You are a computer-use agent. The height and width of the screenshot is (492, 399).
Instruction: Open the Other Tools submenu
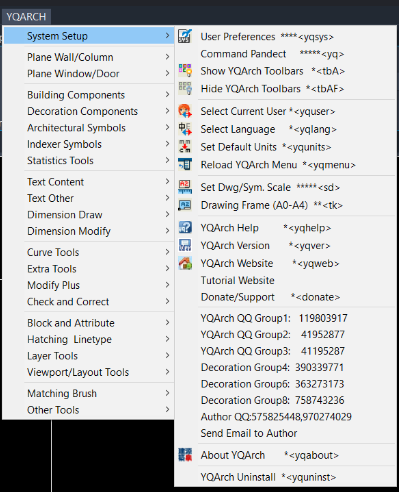click(89, 410)
